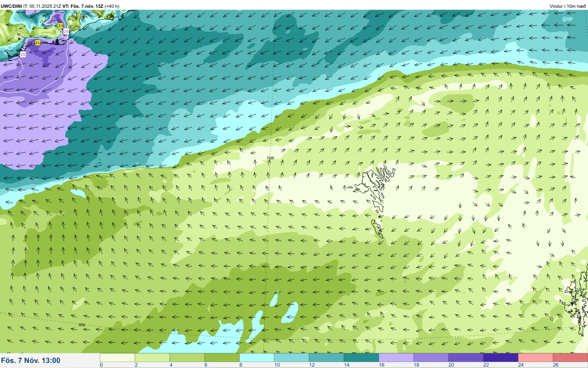Click the light teal 10–12 legend swatch

(292, 357)
